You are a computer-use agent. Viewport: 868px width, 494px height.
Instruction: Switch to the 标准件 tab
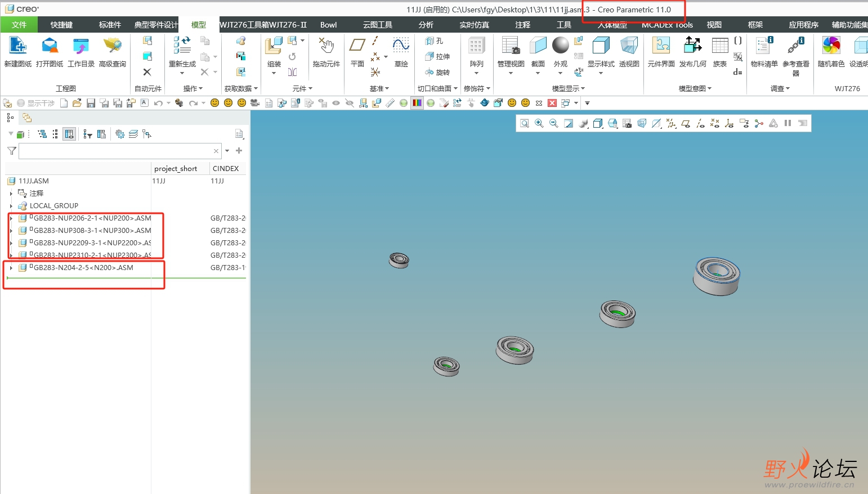coord(110,25)
